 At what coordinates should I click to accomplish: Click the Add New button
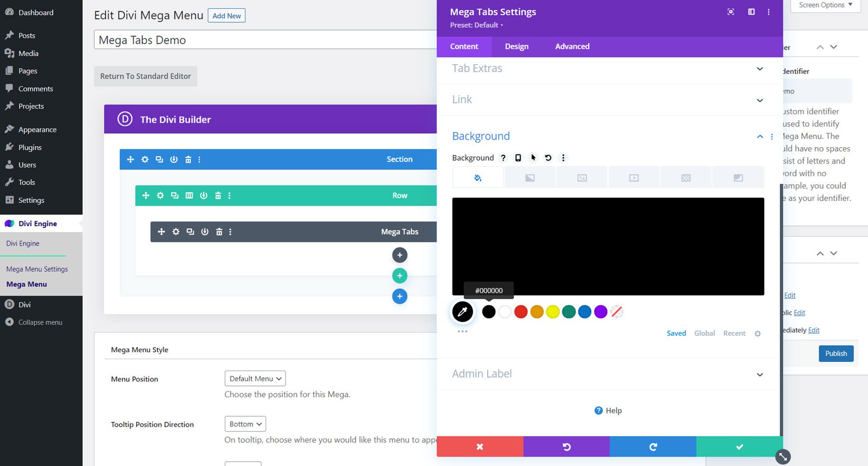(227, 15)
